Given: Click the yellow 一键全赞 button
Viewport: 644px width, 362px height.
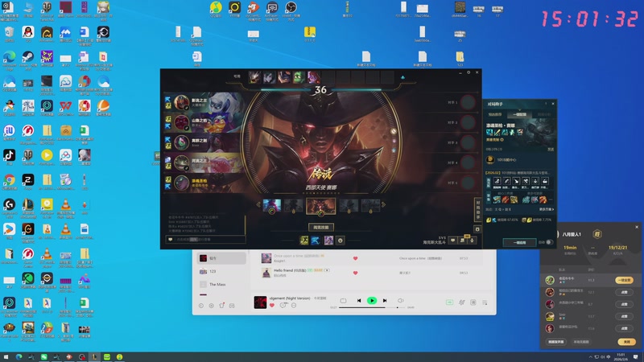Looking at the screenshot, I should 624,280.
